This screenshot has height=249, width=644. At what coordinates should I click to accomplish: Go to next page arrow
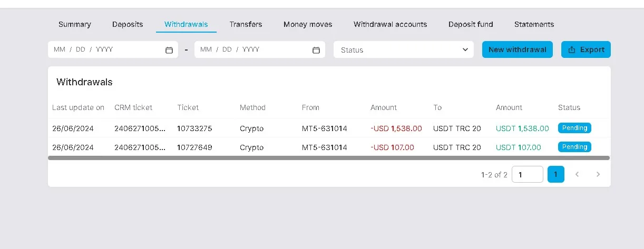point(598,174)
